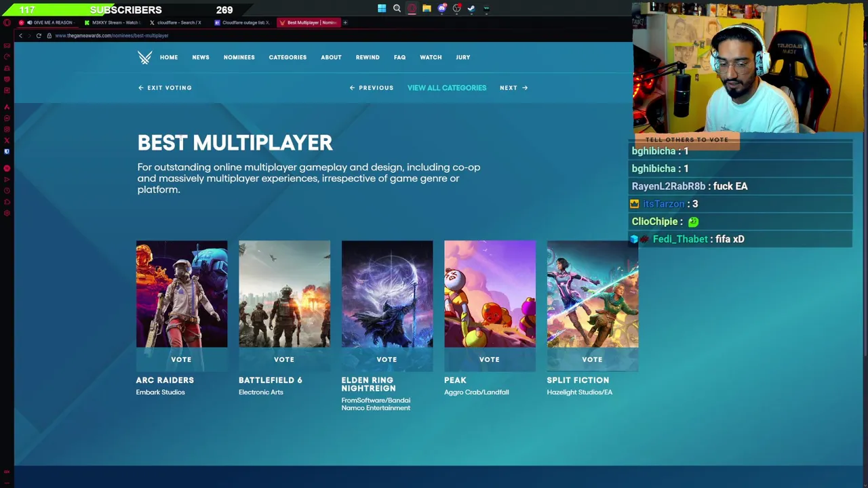Click Aggro Crab/Landfall developer text
The image size is (868, 488).
click(x=477, y=392)
